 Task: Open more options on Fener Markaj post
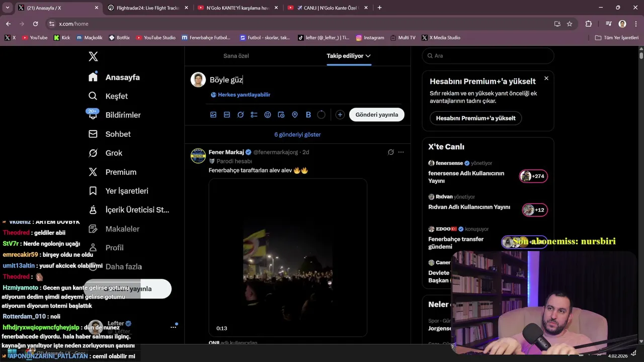pos(401,152)
